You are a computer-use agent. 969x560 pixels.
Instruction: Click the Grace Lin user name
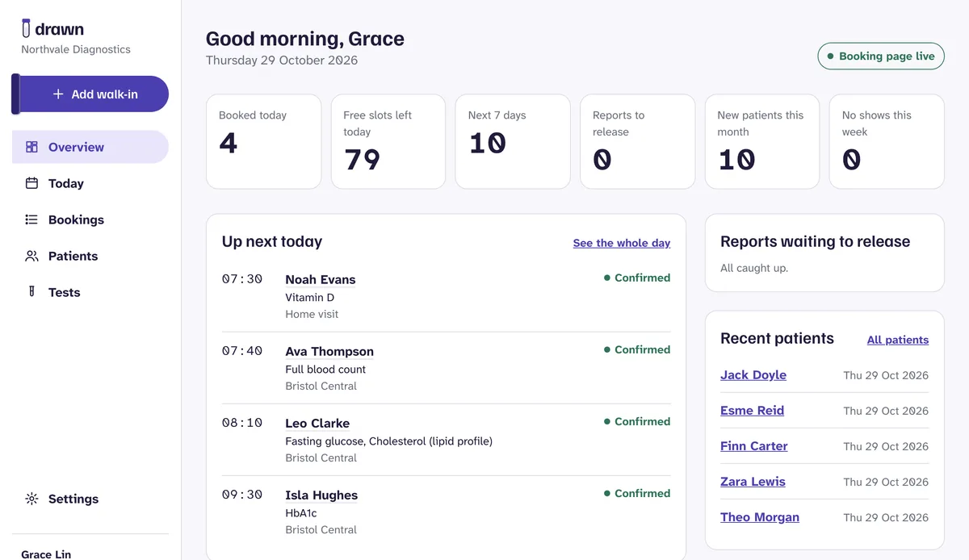tap(46, 554)
